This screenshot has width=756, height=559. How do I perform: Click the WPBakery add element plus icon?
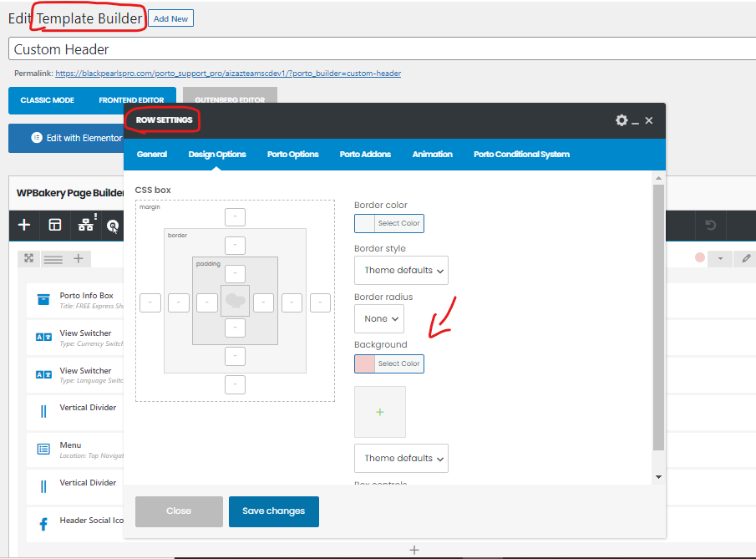pos(24,225)
